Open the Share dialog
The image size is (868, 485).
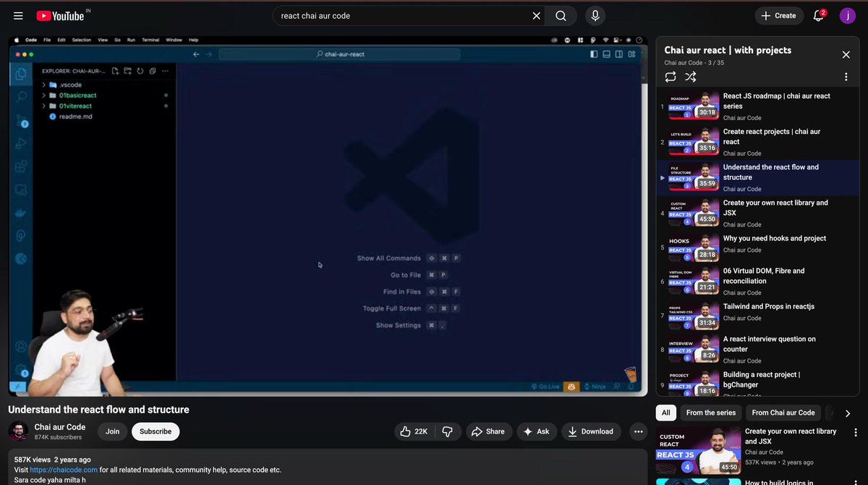[488, 431]
